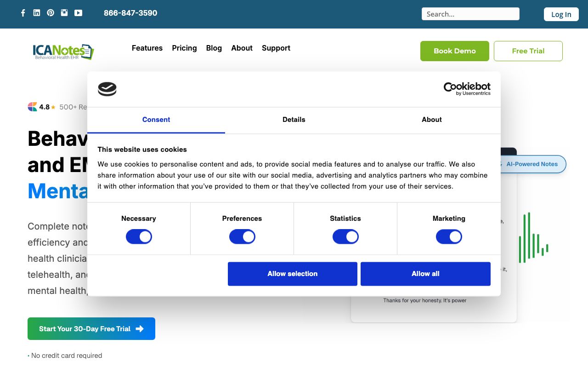
Task: Open the Pricing page
Action: [x=184, y=48]
